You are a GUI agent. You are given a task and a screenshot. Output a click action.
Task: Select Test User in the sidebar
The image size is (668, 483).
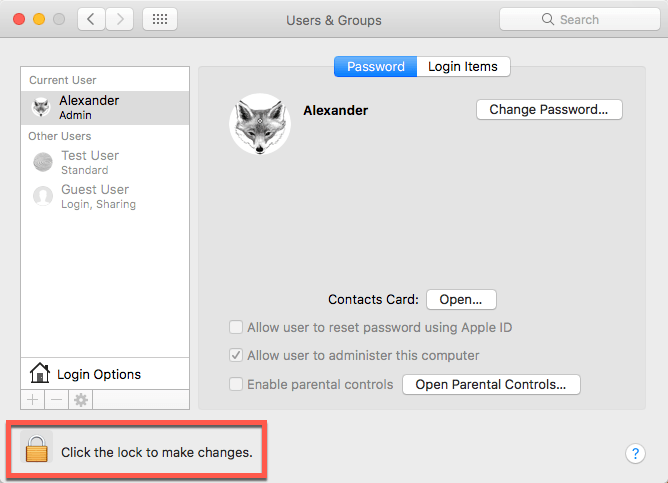pos(90,162)
